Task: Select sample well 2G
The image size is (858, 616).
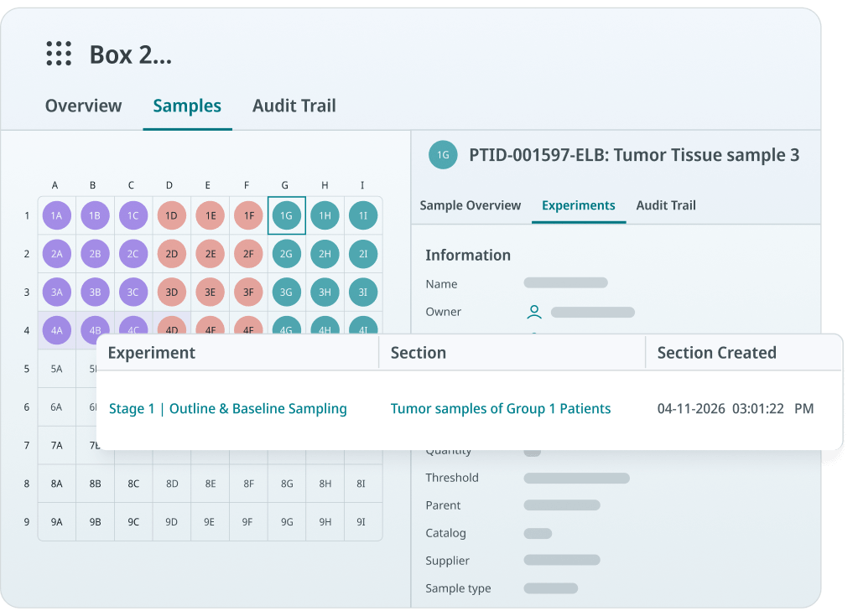Action: (287, 254)
